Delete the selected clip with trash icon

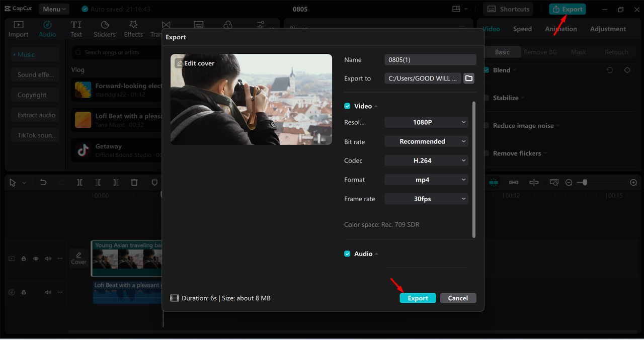click(x=134, y=183)
